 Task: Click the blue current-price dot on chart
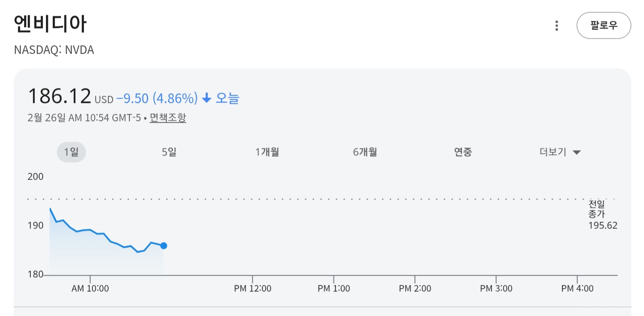(164, 246)
